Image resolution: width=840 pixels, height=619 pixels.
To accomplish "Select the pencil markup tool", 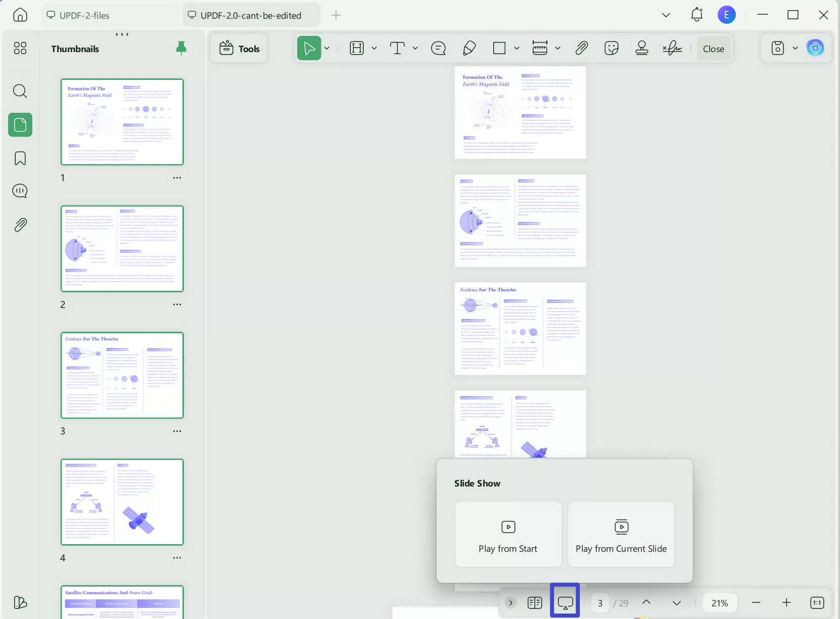I will [x=469, y=48].
